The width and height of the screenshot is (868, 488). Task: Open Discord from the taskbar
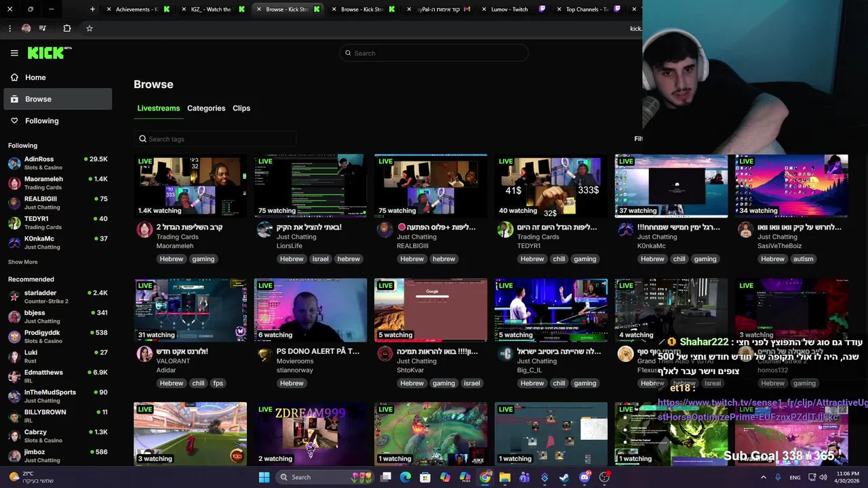tap(585, 477)
